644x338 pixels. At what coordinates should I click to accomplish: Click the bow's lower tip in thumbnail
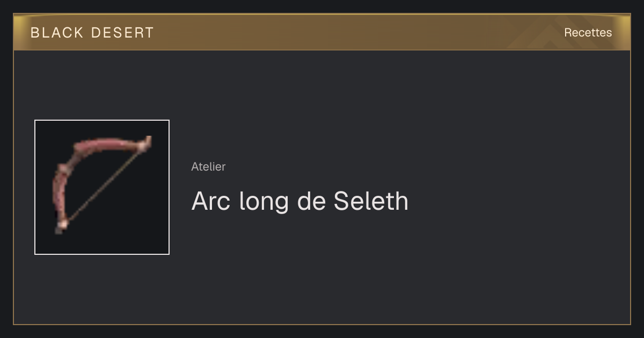coord(60,227)
